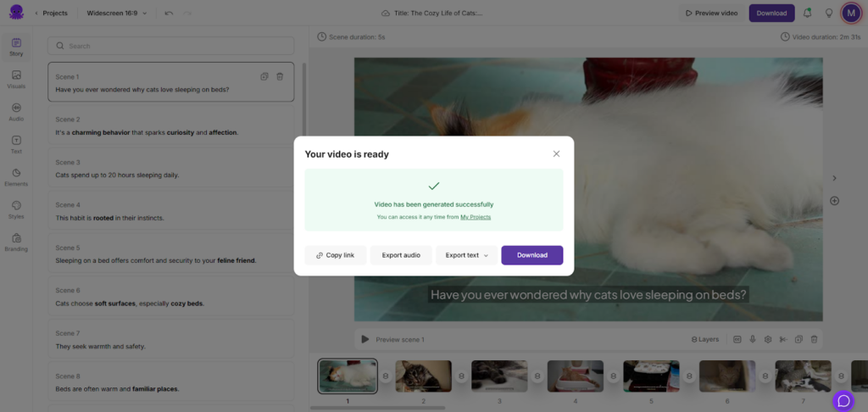The width and height of the screenshot is (868, 412).
Task: Duplicate Scene 1 with the copy icon
Action: click(x=264, y=76)
